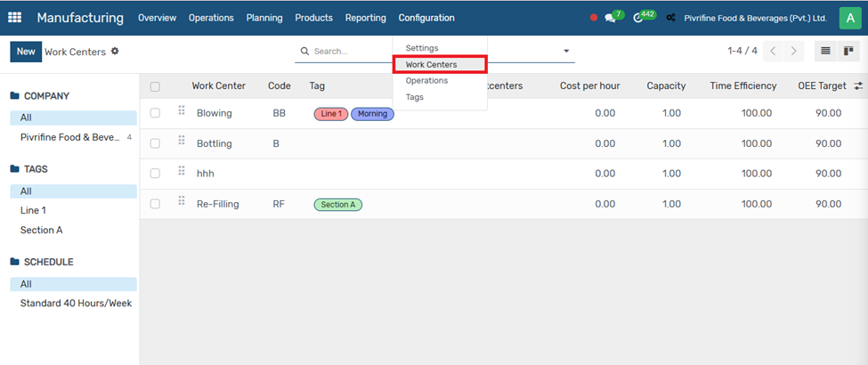Go to next page with right chevron

click(x=793, y=52)
